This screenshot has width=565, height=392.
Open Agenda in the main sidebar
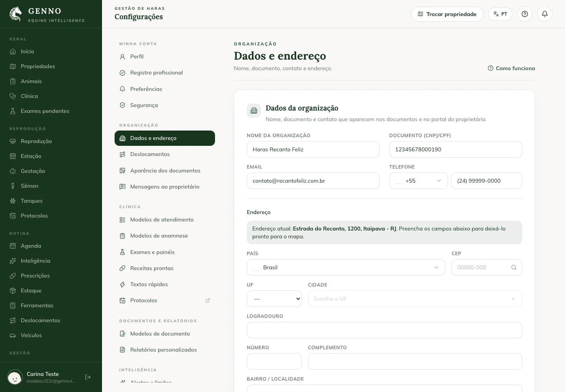[51, 246]
